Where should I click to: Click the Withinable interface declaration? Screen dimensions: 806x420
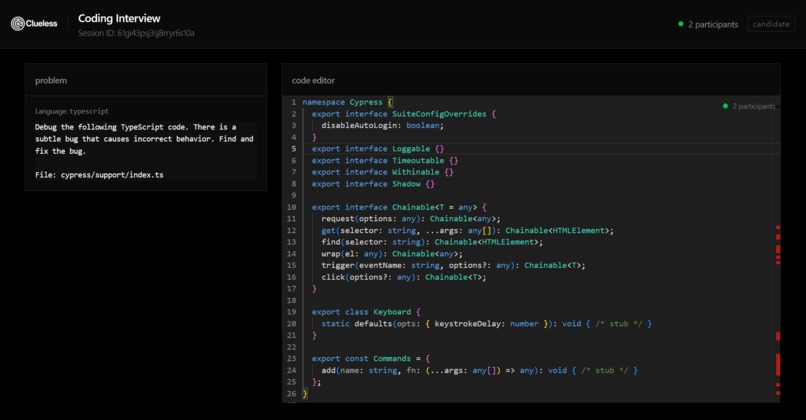pyautogui.click(x=382, y=172)
